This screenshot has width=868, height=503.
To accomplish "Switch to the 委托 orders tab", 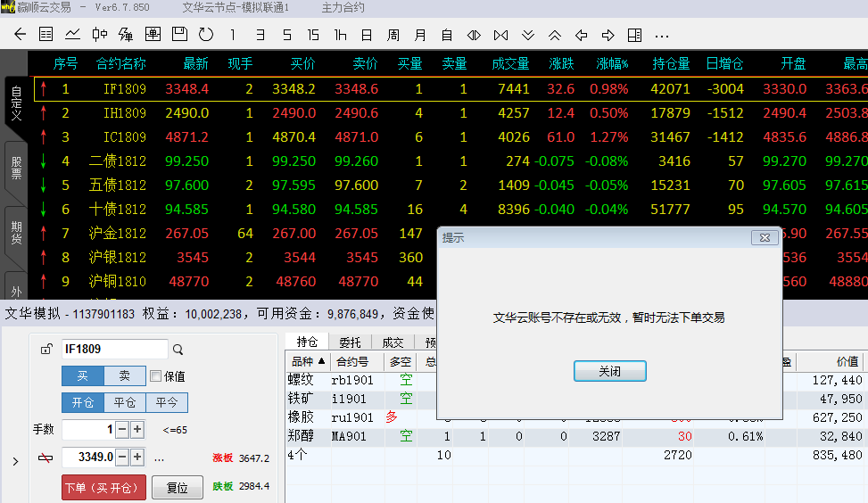I will (x=350, y=342).
